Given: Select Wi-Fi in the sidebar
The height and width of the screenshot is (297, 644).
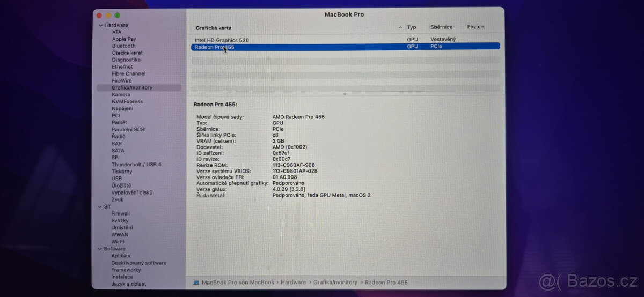Looking at the screenshot, I should pos(118,241).
